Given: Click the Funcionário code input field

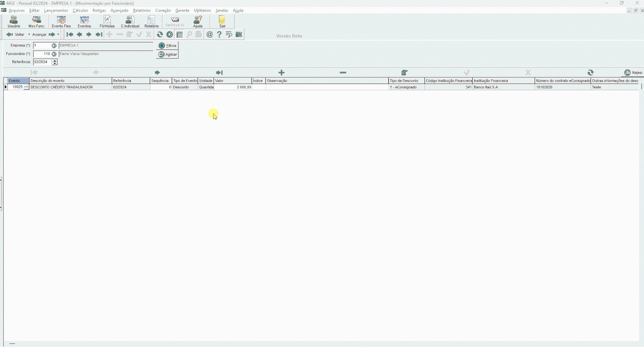Looking at the screenshot, I should 42,54.
